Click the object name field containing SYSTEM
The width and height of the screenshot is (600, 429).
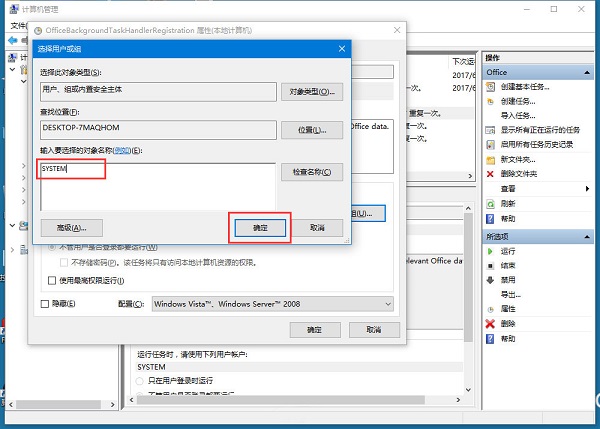tap(156, 185)
